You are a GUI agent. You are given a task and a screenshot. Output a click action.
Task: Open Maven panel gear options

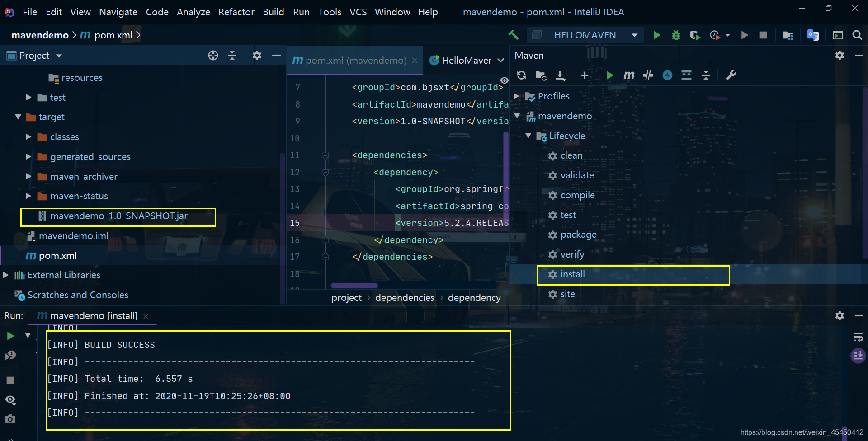pos(840,56)
